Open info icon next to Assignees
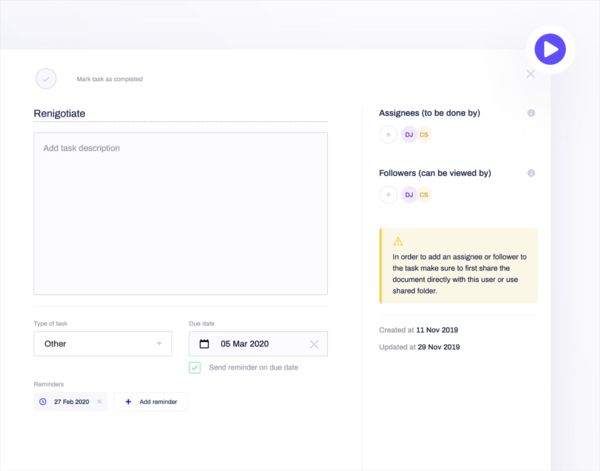Image resolution: width=600 pixels, height=471 pixels. 531,113
